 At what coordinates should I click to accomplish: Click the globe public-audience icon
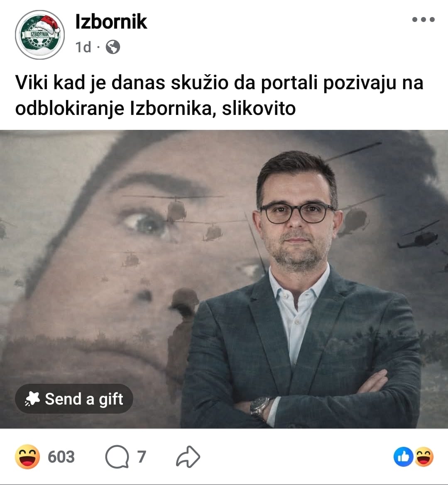(x=113, y=47)
